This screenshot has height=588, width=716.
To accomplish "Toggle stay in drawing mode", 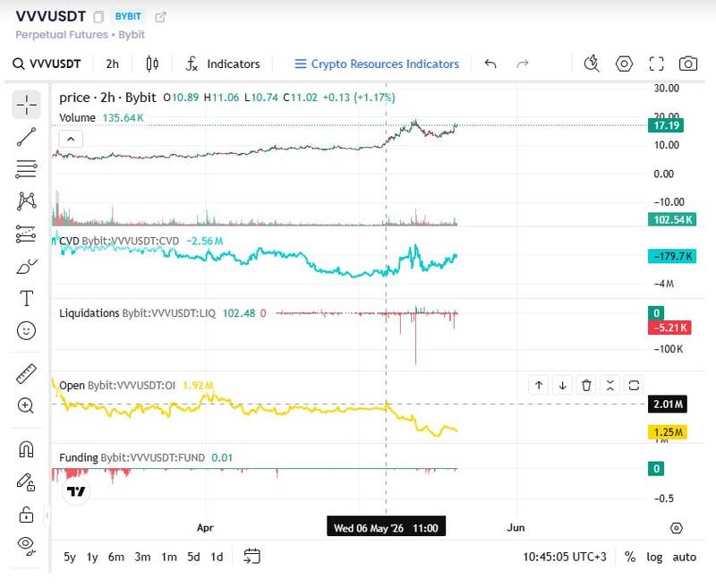I will (x=26, y=482).
